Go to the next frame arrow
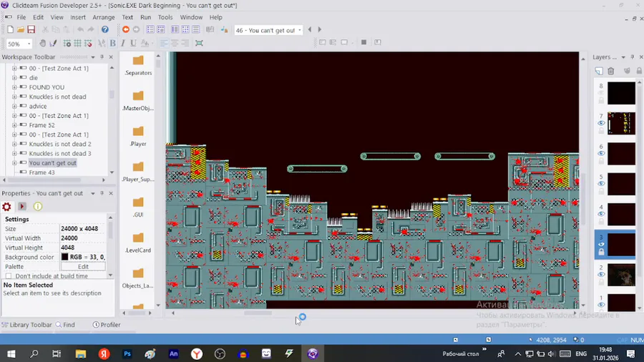 pos(320,29)
